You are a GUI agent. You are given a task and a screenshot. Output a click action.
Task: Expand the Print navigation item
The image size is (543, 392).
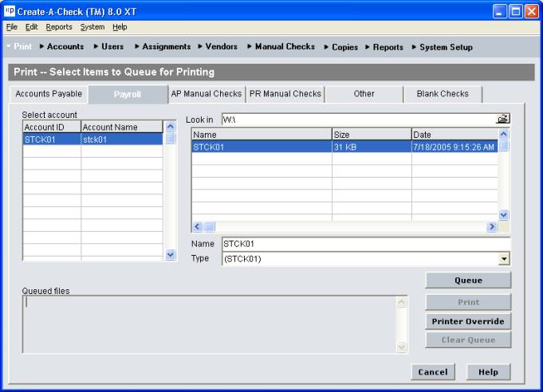point(19,46)
